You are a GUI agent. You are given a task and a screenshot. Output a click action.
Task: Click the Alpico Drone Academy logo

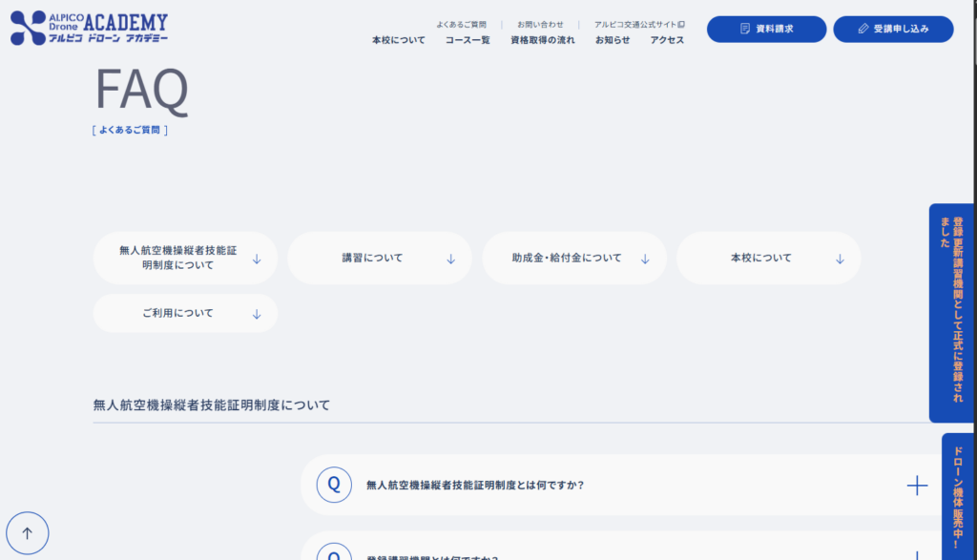click(90, 29)
